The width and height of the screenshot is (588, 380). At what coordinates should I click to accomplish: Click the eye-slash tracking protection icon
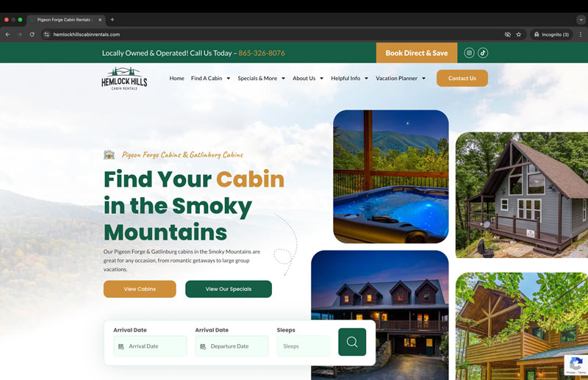coord(507,35)
